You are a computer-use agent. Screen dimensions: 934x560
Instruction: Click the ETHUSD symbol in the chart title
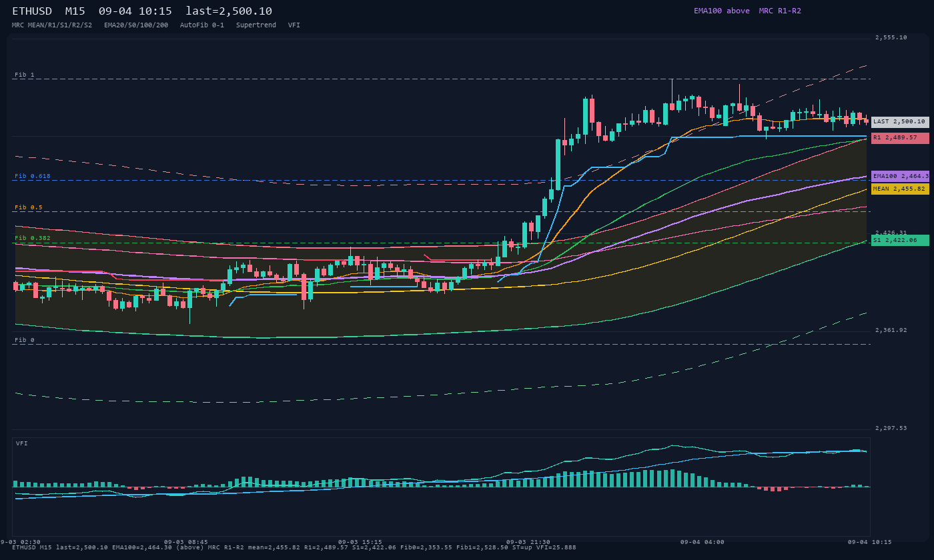pyautogui.click(x=32, y=11)
